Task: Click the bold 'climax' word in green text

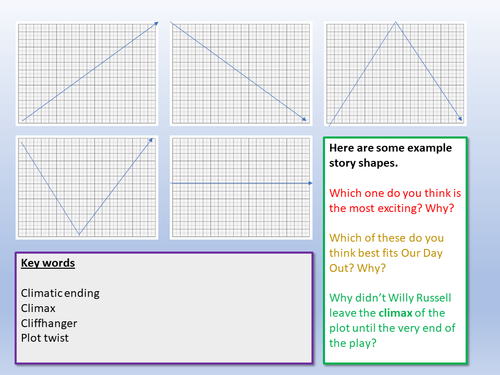Action: [396, 313]
